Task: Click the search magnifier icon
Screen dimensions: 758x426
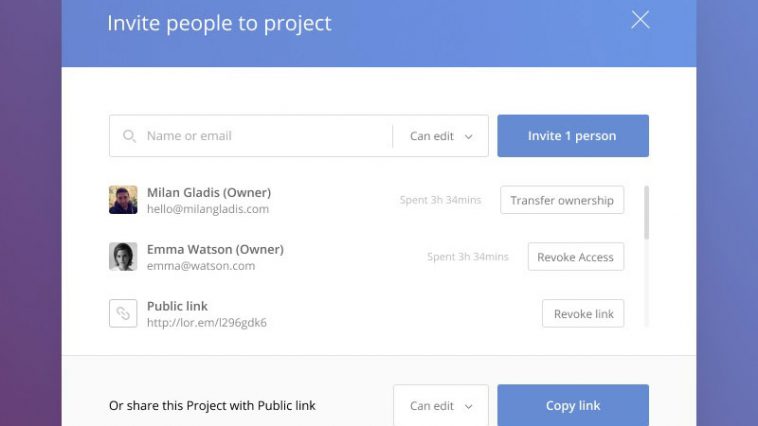Action: (129, 136)
